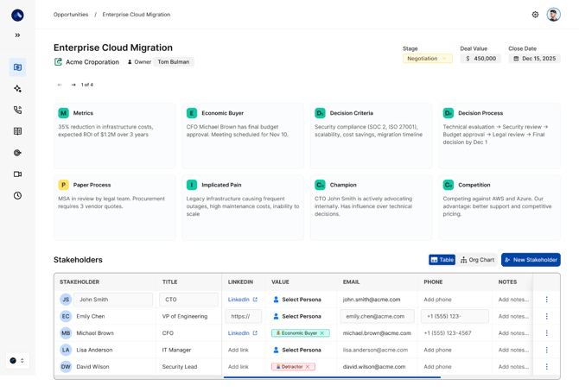Click the user profile avatar
The image size is (579, 392).
[554, 15]
